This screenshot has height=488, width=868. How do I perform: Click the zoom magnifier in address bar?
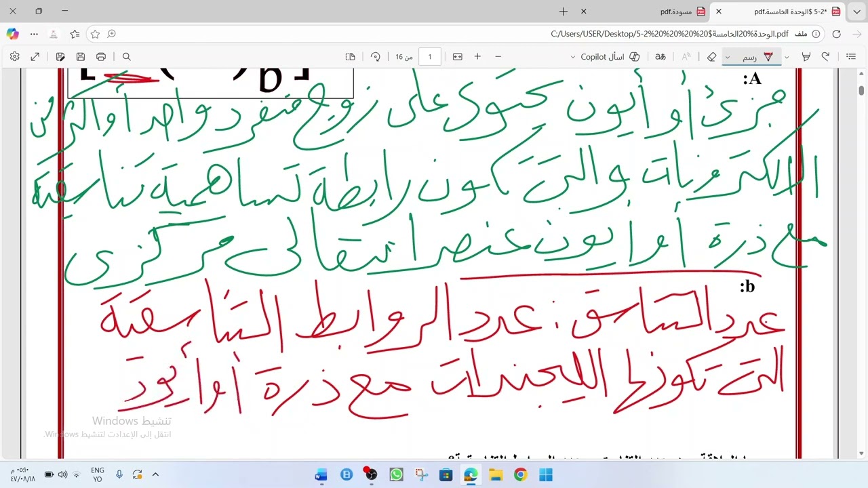click(112, 34)
